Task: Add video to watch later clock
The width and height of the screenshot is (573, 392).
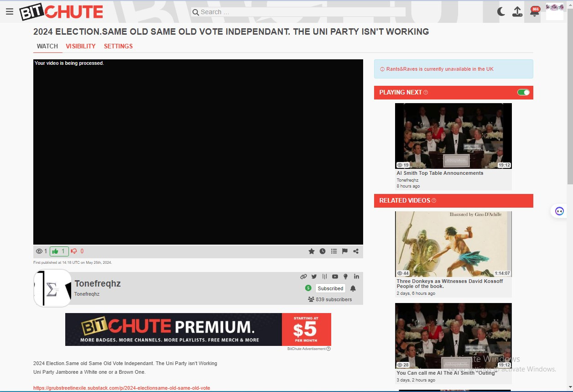Action: (323, 251)
